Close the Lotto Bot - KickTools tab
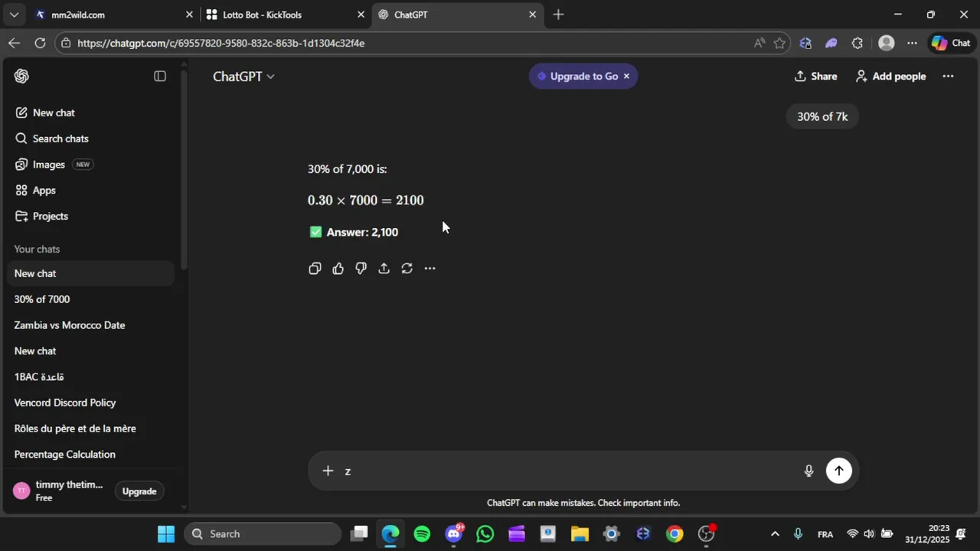The image size is (980, 551). 361,15
